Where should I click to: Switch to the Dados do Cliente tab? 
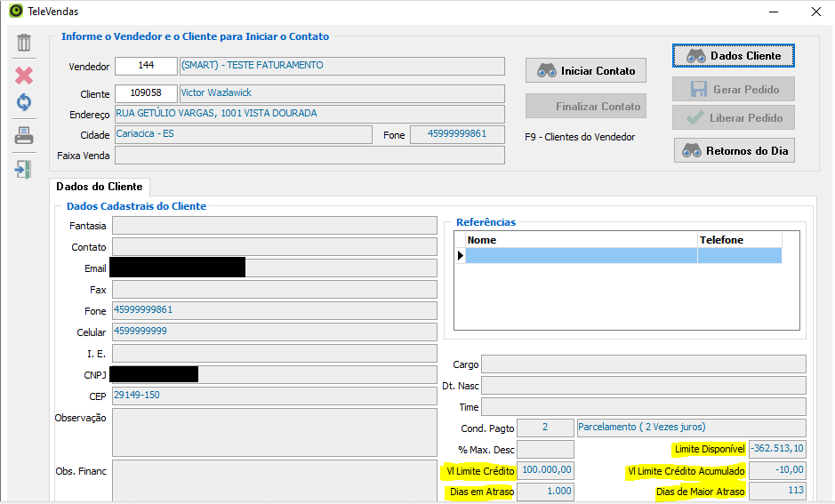(x=99, y=187)
